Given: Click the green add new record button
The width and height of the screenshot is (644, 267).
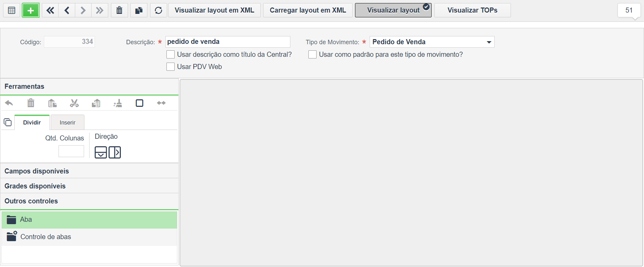Looking at the screenshot, I should 31,10.
